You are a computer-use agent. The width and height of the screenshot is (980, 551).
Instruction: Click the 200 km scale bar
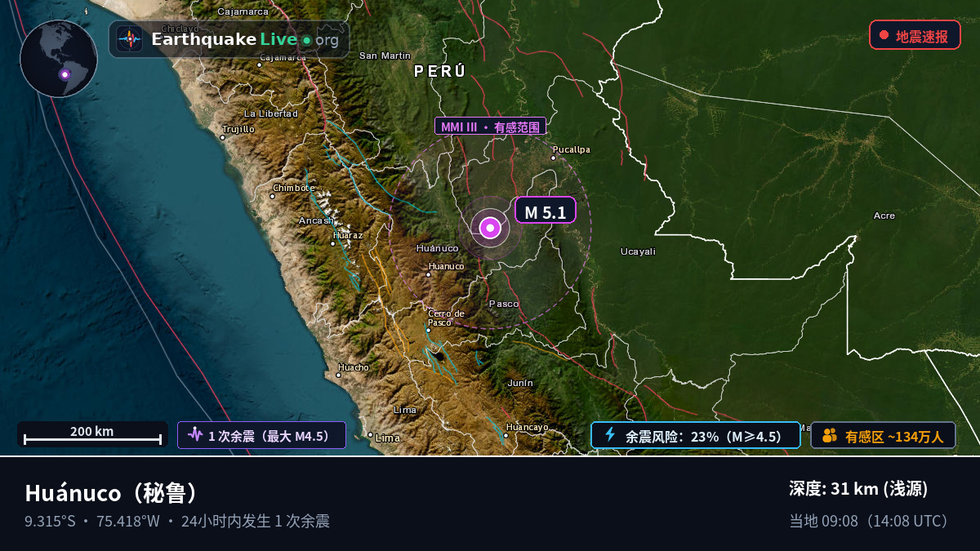coord(92,434)
